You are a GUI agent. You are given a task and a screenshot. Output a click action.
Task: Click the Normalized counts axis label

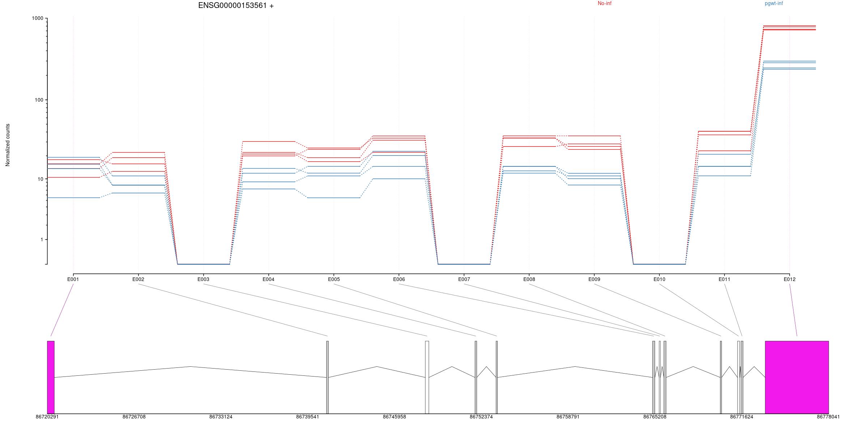pos(8,145)
